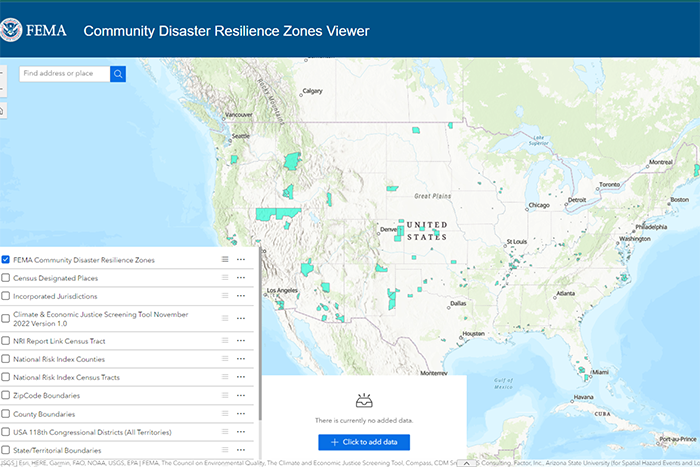Click legend icon for ZipCode Boundaries layer

tap(225, 396)
